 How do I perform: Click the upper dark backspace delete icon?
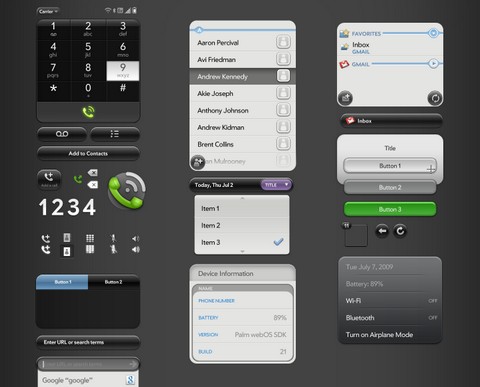tap(92, 173)
